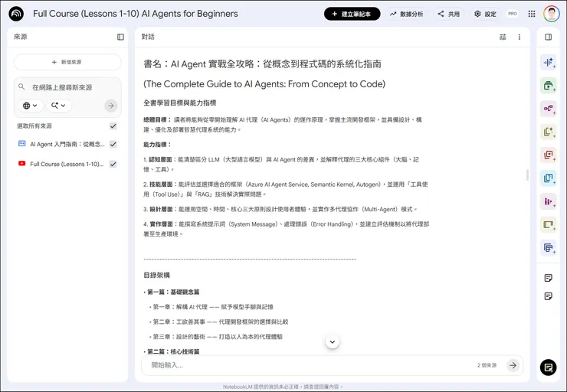Screen dimensions: 567x392
Task: Open 設定 settings
Action: tap(486, 14)
